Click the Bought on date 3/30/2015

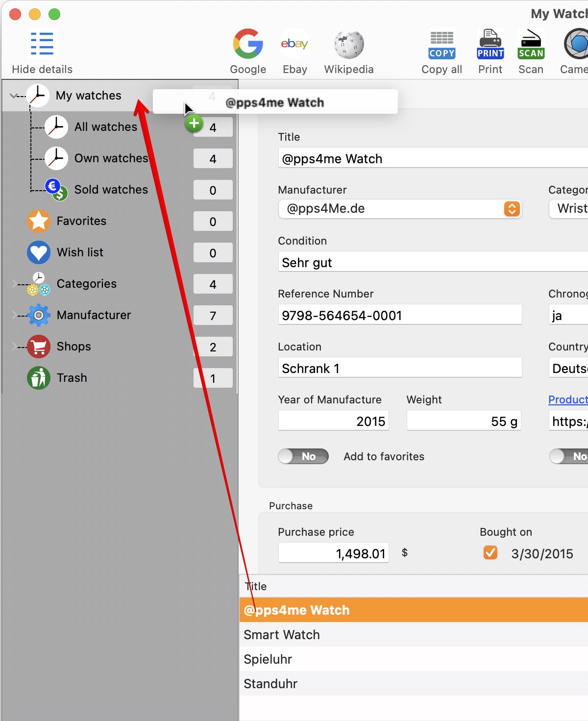542,554
